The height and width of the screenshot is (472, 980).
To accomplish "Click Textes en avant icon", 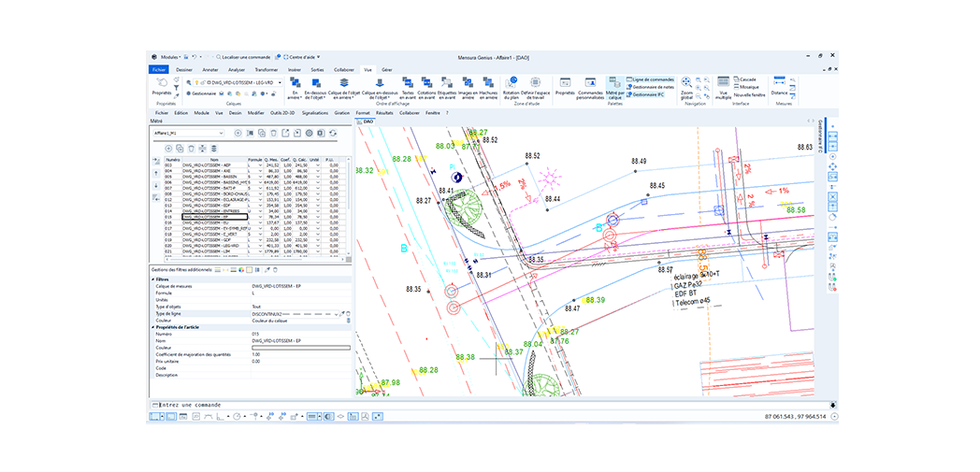I will click(x=408, y=82).
